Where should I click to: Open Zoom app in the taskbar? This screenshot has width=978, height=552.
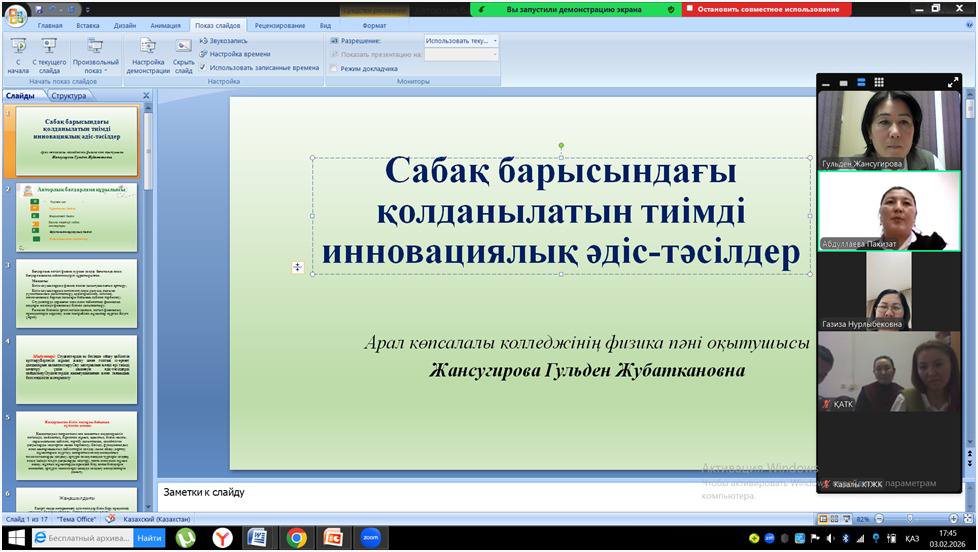point(370,538)
